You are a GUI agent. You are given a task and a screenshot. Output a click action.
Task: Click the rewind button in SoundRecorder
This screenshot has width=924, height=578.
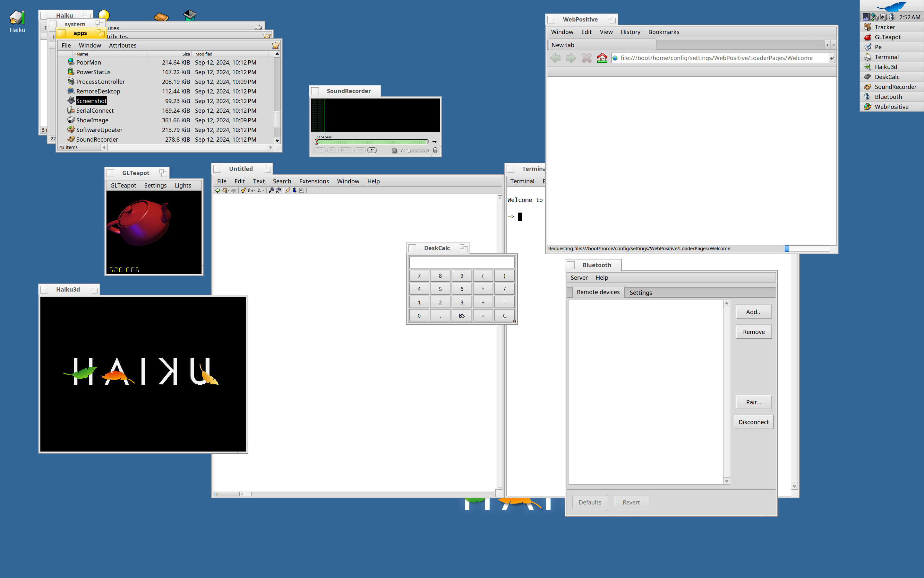click(320, 150)
